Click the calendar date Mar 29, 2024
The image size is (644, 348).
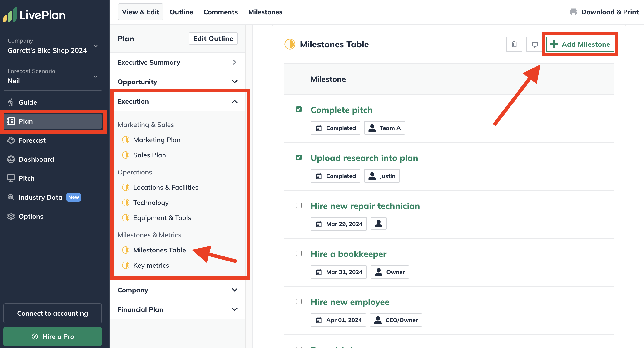[338, 224]
